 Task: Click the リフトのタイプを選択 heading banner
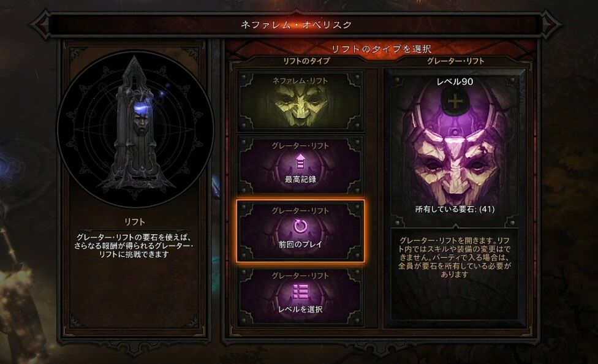tap(381, 49)
